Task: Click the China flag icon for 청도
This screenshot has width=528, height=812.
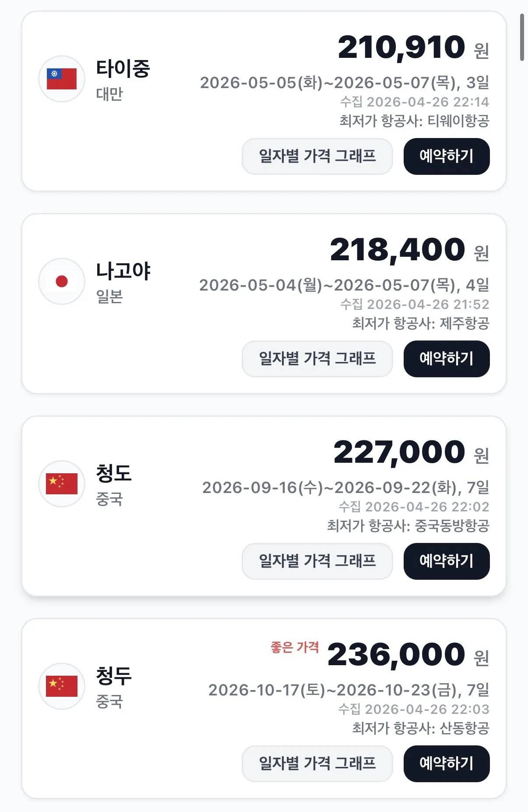Action: tap(62, 484)
